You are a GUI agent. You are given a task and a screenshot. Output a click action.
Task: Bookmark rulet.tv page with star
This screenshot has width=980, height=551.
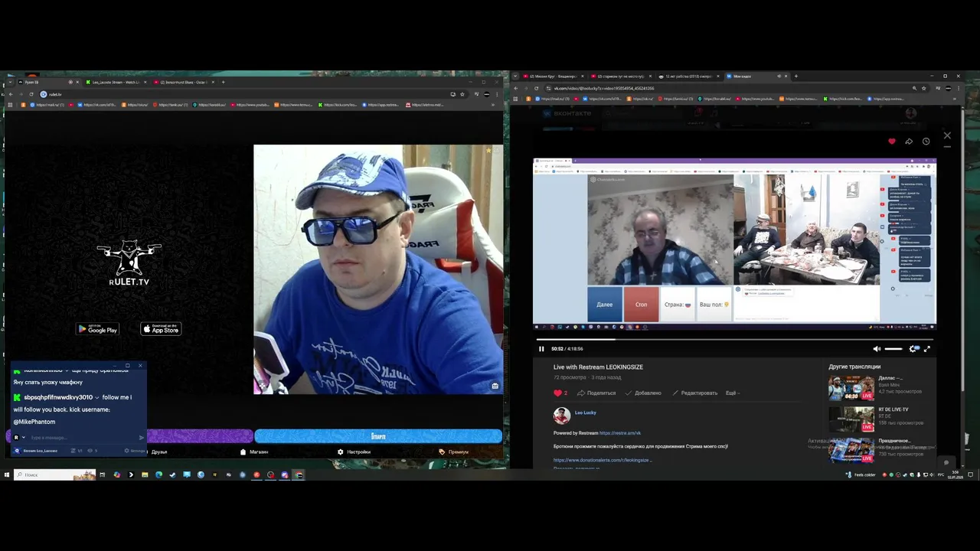click(462, 94)
